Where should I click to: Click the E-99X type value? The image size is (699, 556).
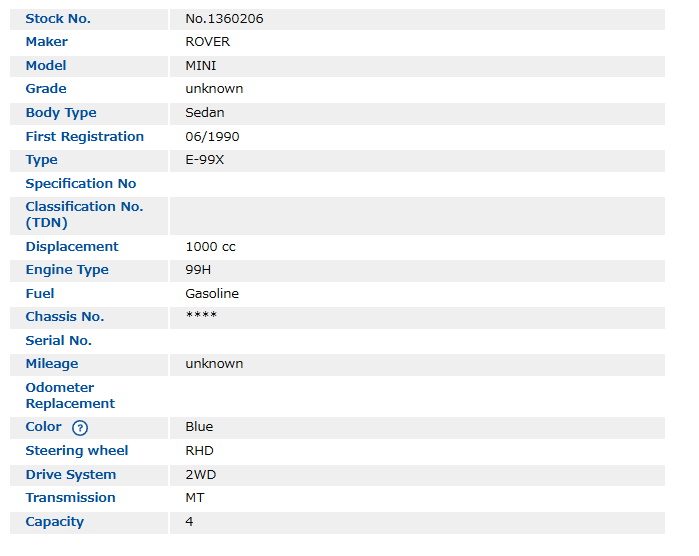205,160
